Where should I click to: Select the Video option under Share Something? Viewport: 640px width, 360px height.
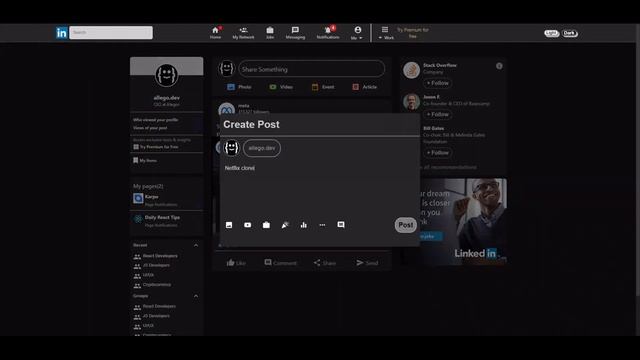281,87
